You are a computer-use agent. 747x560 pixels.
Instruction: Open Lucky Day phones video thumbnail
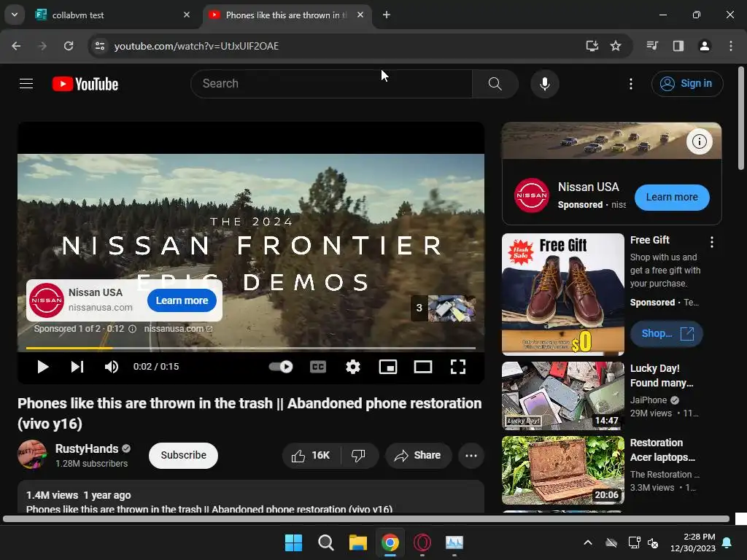coord(563,396)
